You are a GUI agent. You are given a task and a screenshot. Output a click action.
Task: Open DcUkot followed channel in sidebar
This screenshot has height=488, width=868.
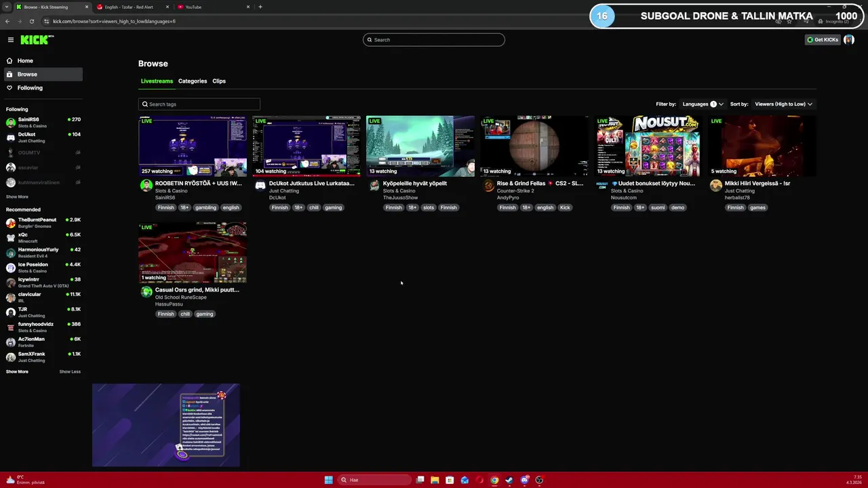click(43, 138)
